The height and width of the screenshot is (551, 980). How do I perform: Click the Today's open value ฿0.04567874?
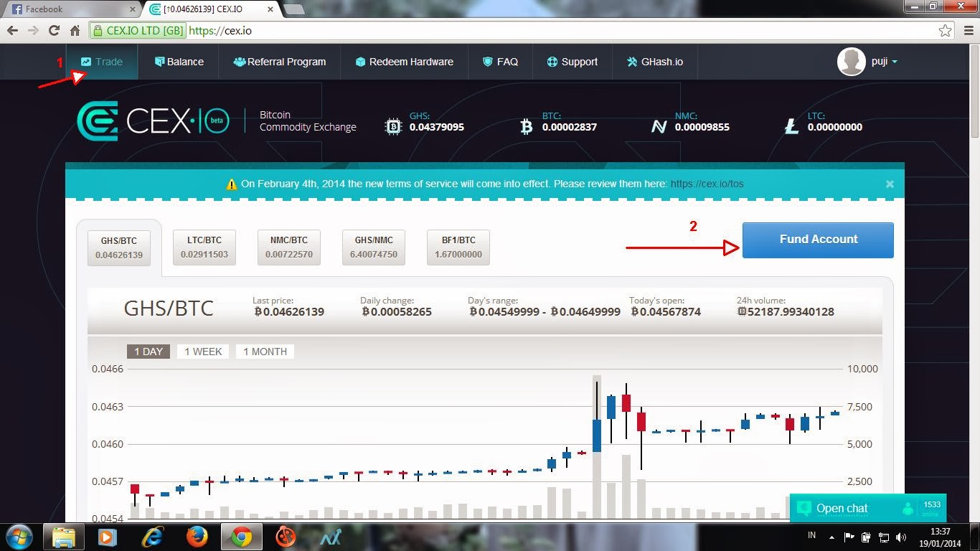[666, 312]
